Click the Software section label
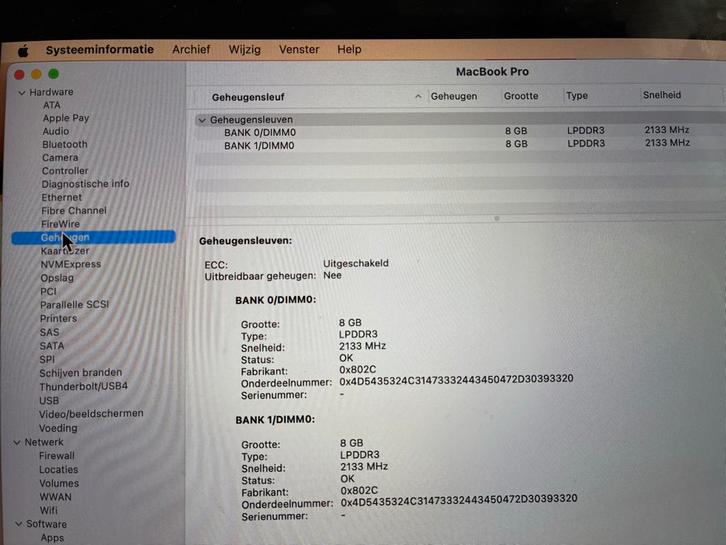Viewport: 726px width, 545px height. [x=46, y=524]
